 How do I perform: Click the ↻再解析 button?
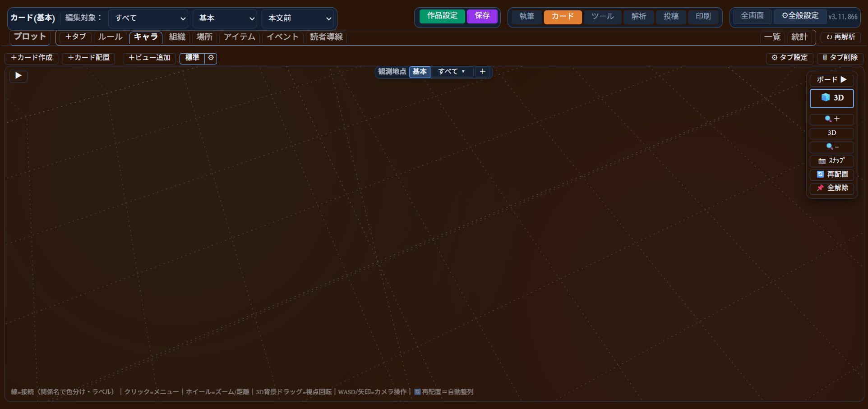click(x=840, y=37)
